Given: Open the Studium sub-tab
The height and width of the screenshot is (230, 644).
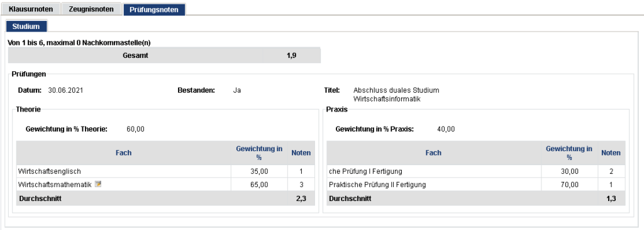Looking at the screenshot, I should [x=26, y=26].
